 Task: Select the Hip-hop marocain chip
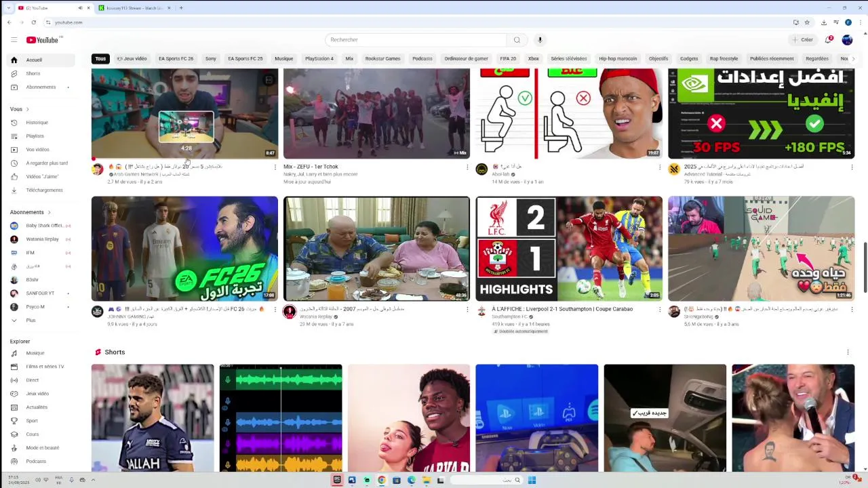[x=618, y=59]
